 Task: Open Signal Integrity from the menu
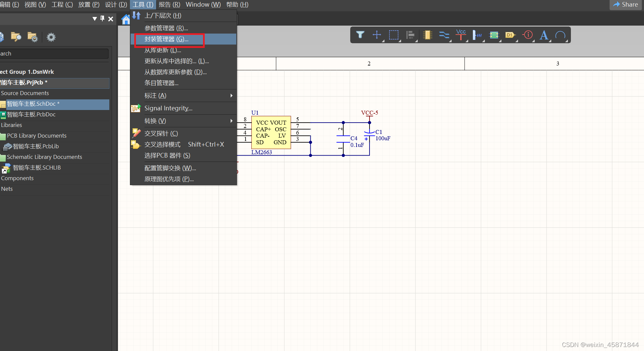168,108
